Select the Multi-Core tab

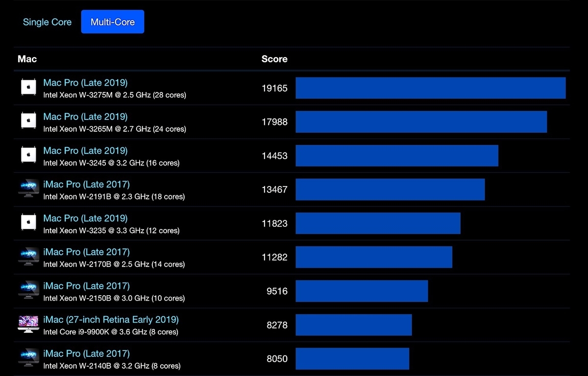pyautogui.click(x=113, y=22)
